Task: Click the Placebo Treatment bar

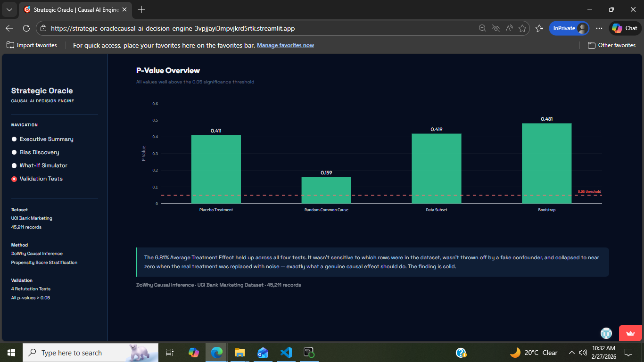Action: point(216,169)
